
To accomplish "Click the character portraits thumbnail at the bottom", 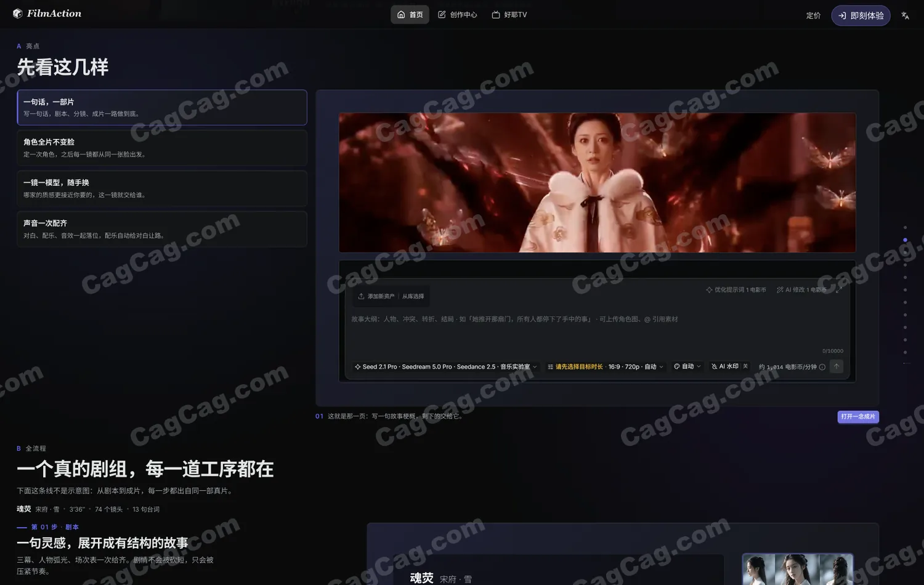I will point(798,569).
